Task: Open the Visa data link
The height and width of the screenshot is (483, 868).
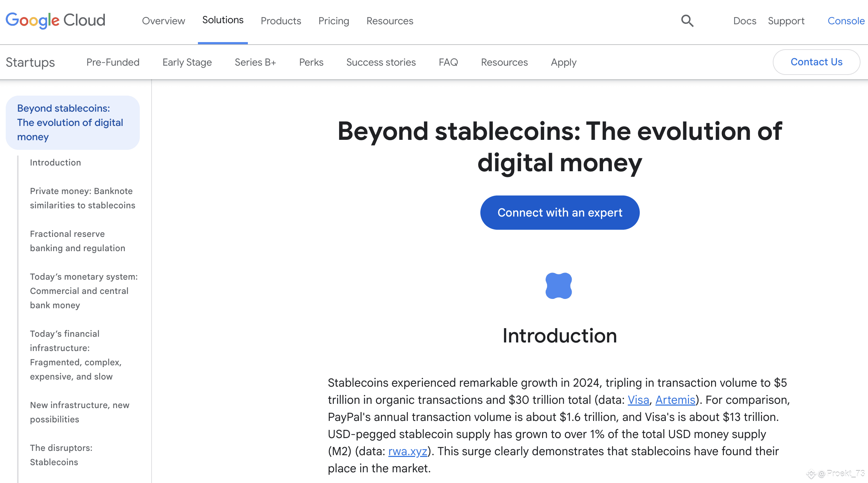Action: [638, 400]
